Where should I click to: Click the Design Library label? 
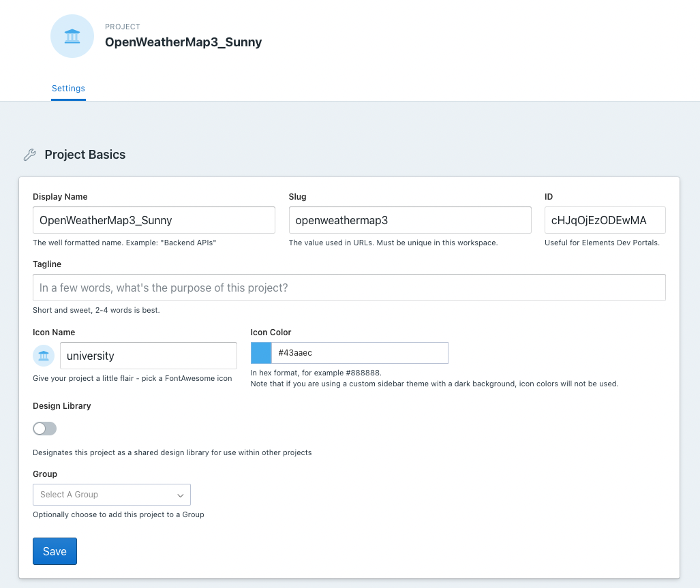62,406
